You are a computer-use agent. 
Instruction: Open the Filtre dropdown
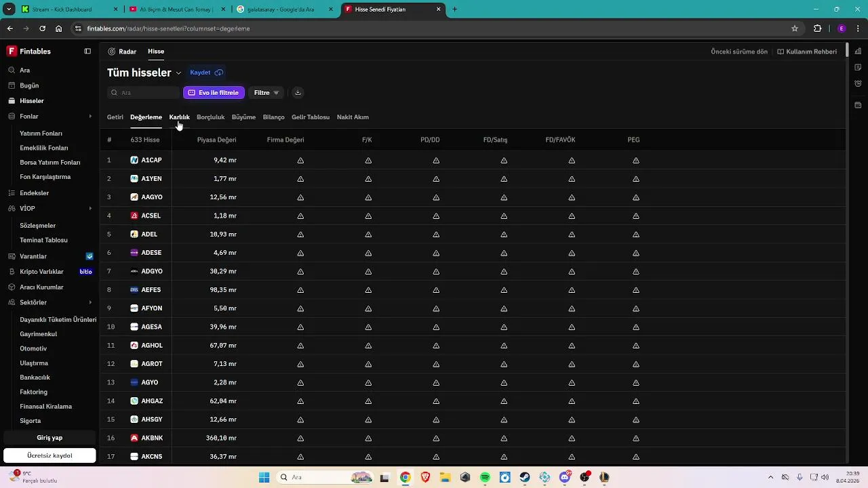tap(267, 93)
